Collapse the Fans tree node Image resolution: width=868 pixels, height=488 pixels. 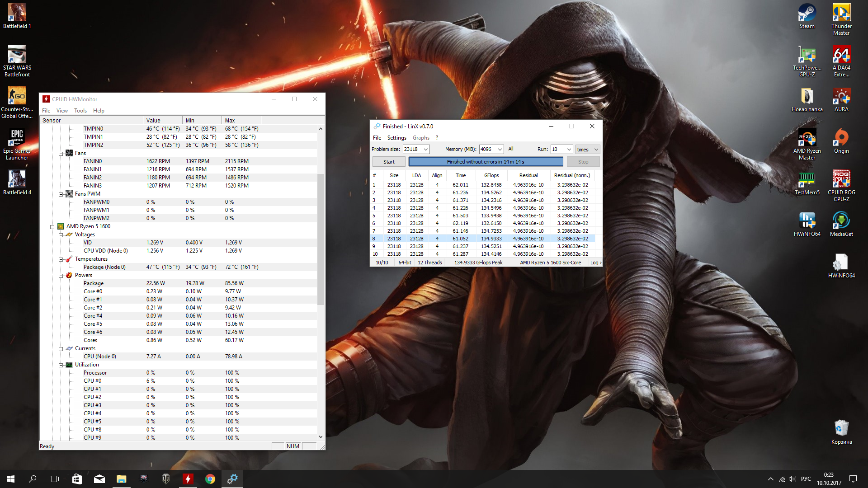click(x=61, y=154)
